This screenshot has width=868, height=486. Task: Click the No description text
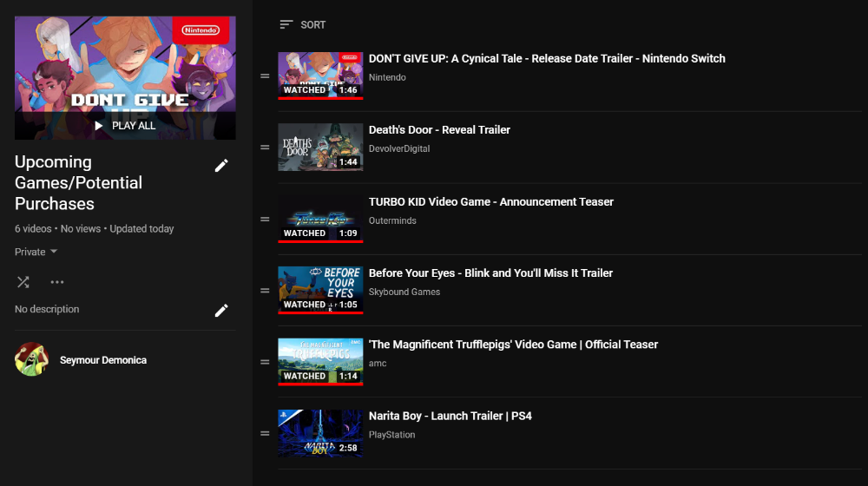[47, 310]
